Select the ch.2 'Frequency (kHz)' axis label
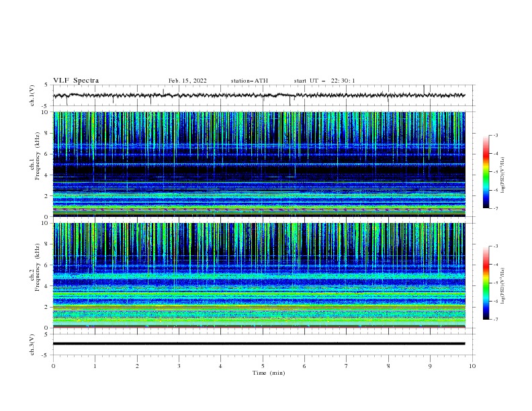Viewport: 532px width, 411px height. 38,267
